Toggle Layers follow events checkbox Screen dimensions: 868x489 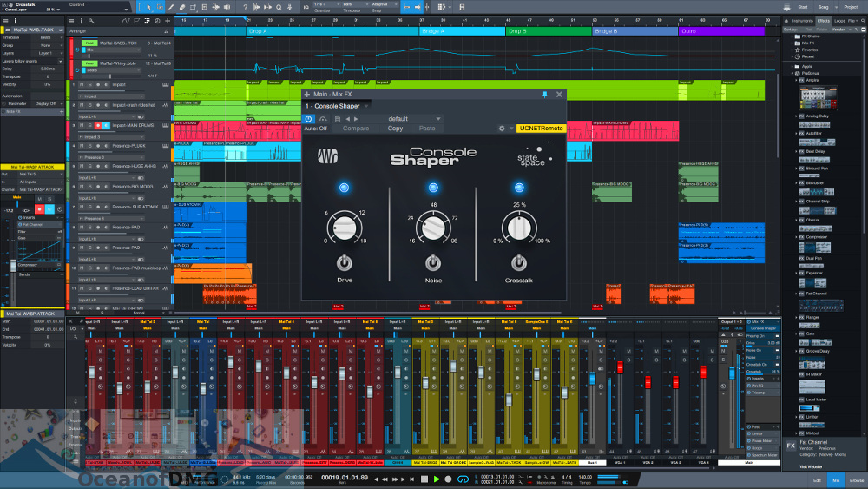click(61, 61)
